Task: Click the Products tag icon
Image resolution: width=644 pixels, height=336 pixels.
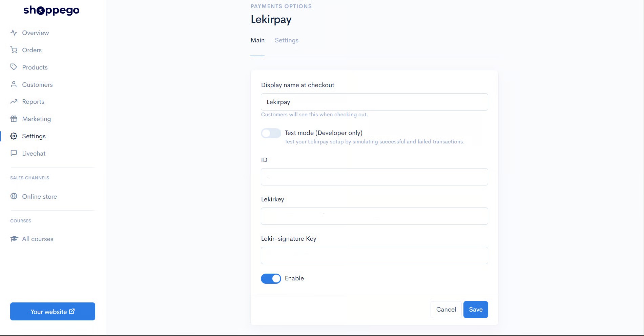Action: [x=14, y=67]
